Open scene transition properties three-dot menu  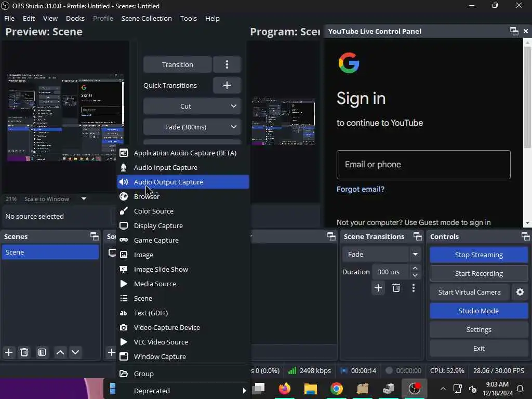pos(413,288)
